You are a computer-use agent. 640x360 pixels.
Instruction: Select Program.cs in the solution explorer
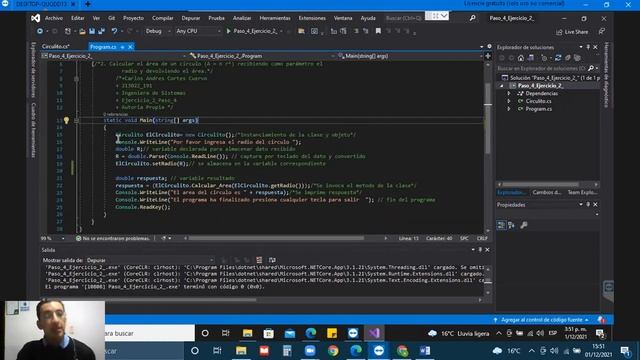click(x=538, y=109)
